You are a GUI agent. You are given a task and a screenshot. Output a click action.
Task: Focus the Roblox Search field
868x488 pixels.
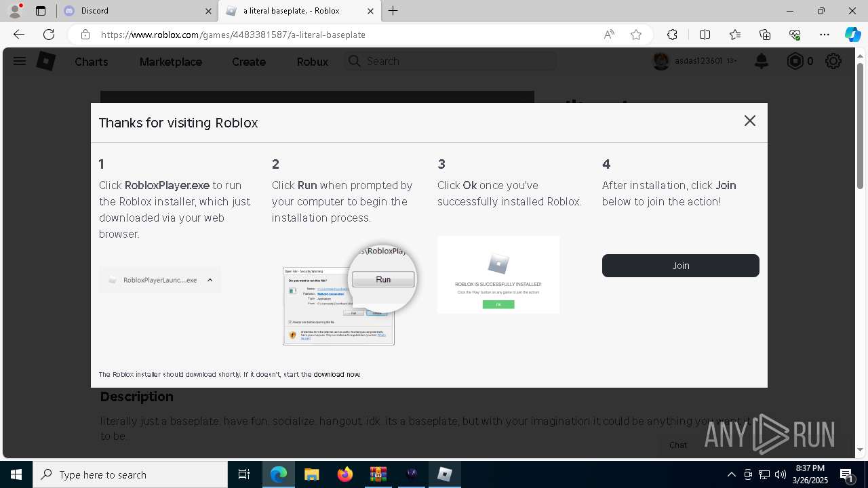(451, 61)
